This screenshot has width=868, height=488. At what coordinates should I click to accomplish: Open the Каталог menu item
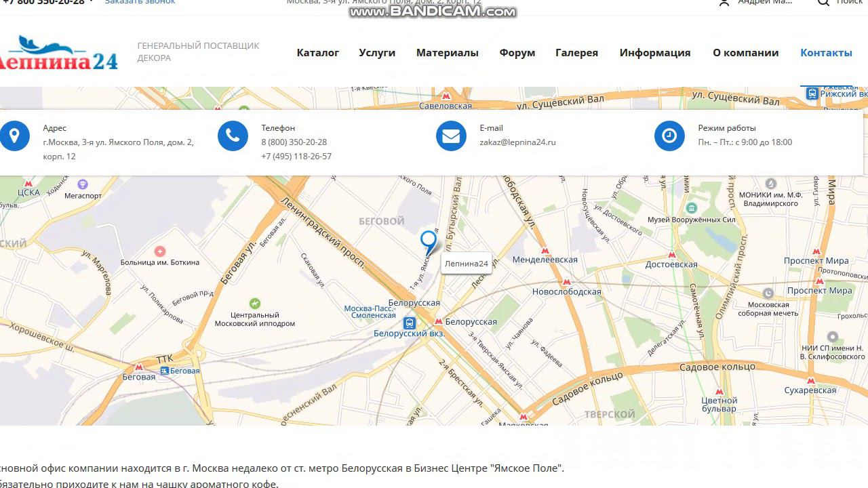coord(317,53)
